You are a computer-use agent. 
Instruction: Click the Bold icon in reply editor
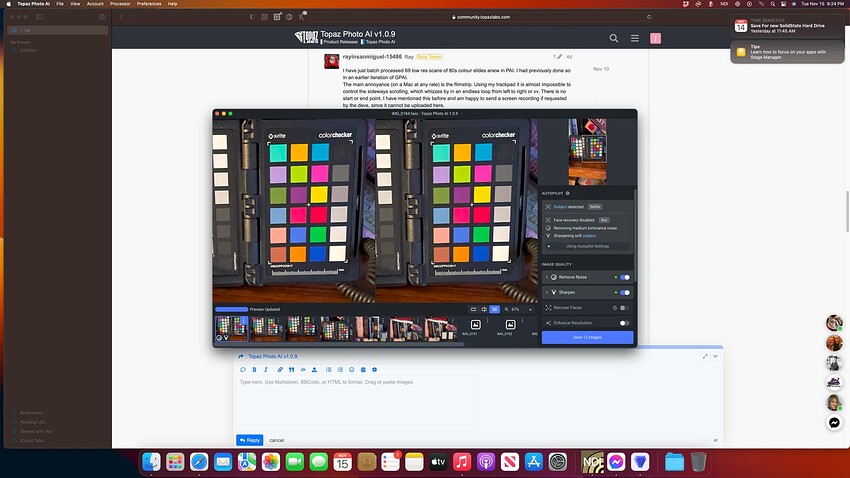pyautogui.click(x=254, y=370)
